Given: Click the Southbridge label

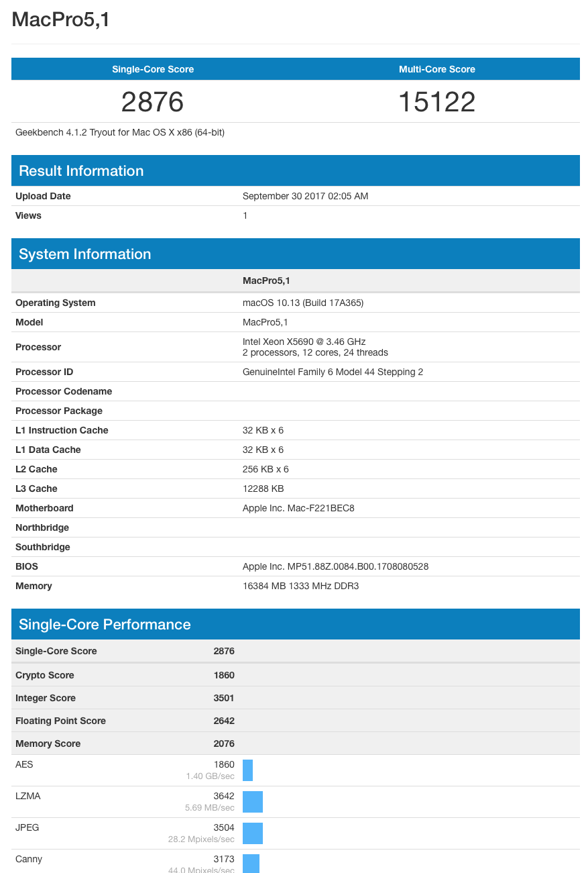Looking at the screenshot, I should pyautogui.click(x=43, y=547).
